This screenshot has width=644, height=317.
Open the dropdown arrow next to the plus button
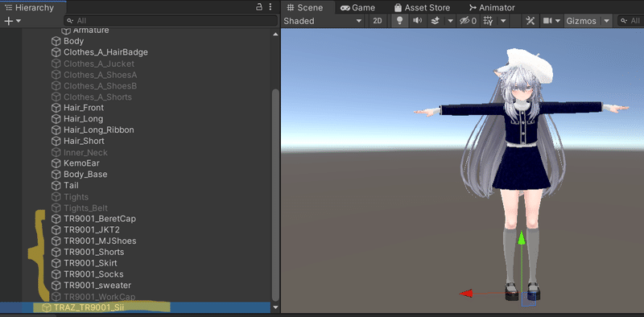(x=19, y=21)
